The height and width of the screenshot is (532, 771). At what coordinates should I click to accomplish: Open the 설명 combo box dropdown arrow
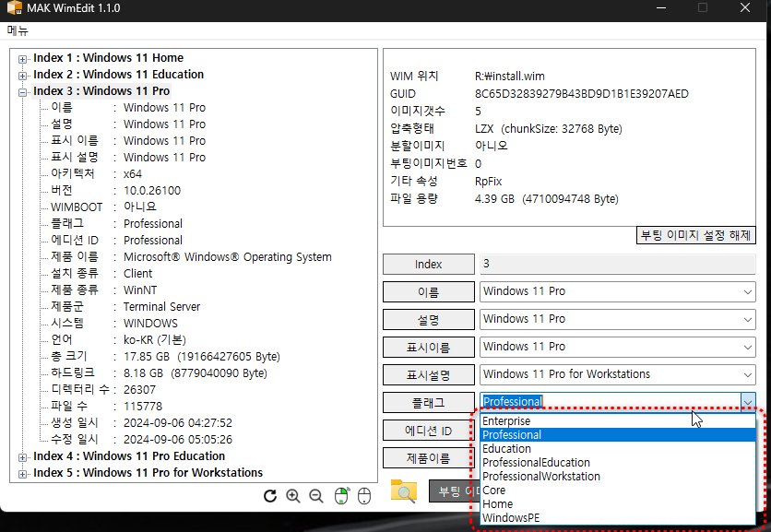747,319
